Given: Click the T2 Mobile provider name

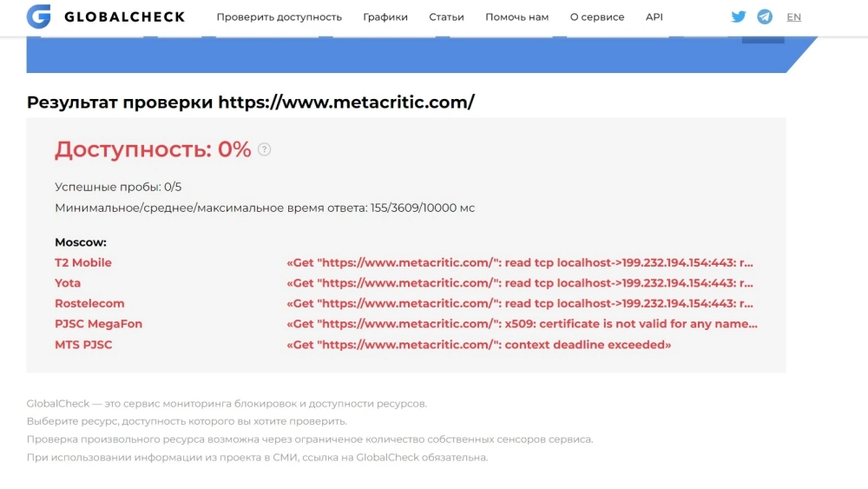Looking at the screenshot, I should click(83, 262).
